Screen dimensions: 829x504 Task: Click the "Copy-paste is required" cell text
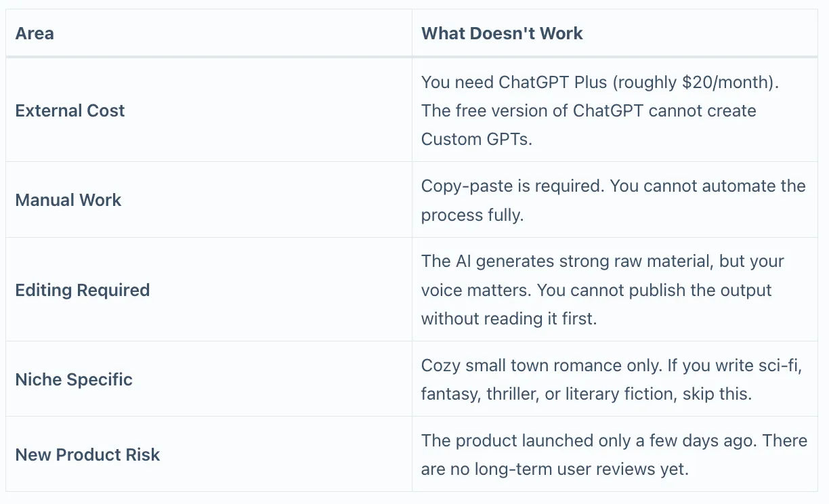coord(511,186)
